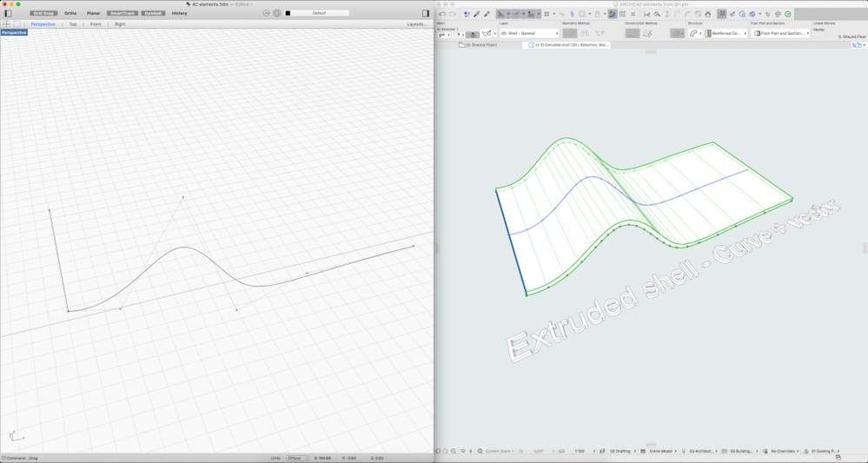Open Shell - General layer dropdown
Viewport: 868px width, 463px height.
[x=529, y=33]
